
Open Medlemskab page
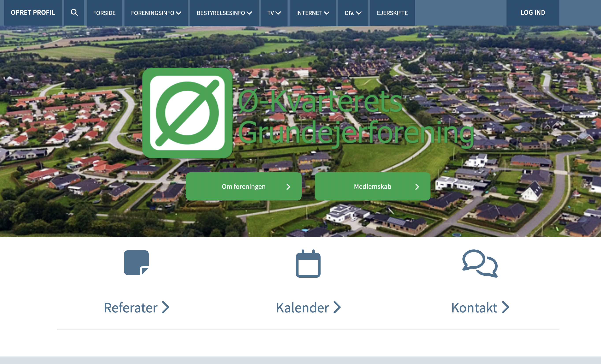pos(373,186)
